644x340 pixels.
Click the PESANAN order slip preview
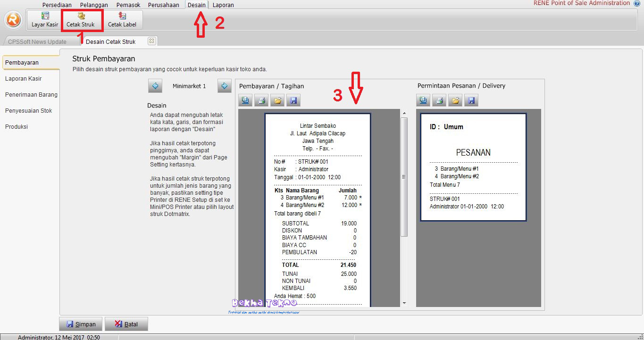tap(473, 167)
